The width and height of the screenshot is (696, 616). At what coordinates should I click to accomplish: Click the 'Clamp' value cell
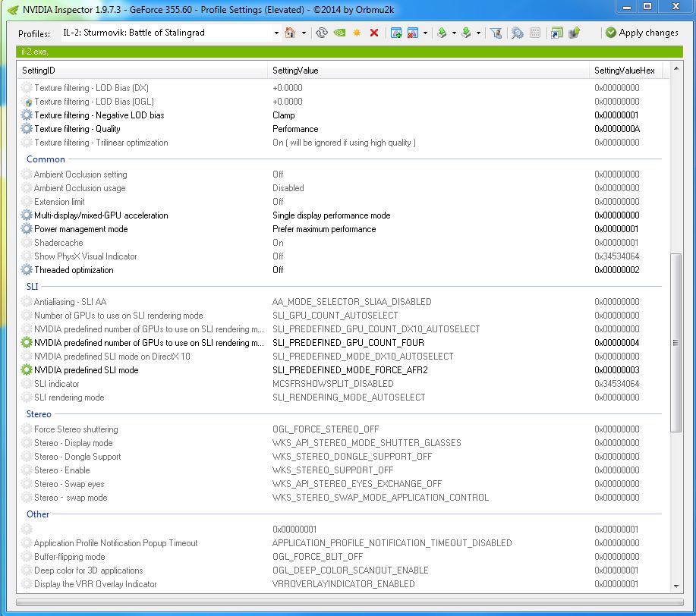tap(283, 115)
